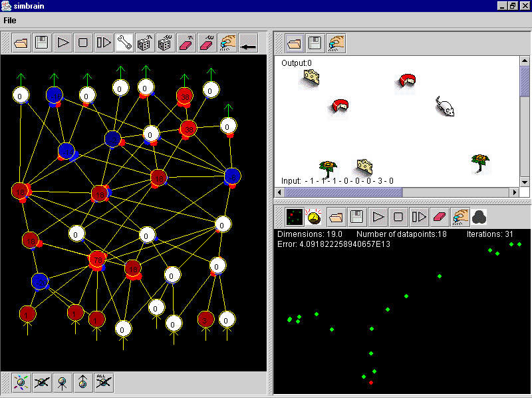
Task: Open a world file with the world panel folder icon
Action: 294,43
